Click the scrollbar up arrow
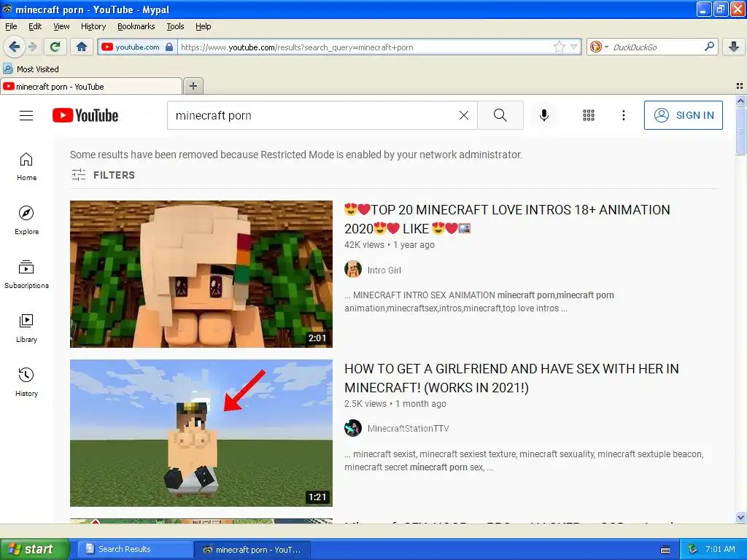 [740, 101]
